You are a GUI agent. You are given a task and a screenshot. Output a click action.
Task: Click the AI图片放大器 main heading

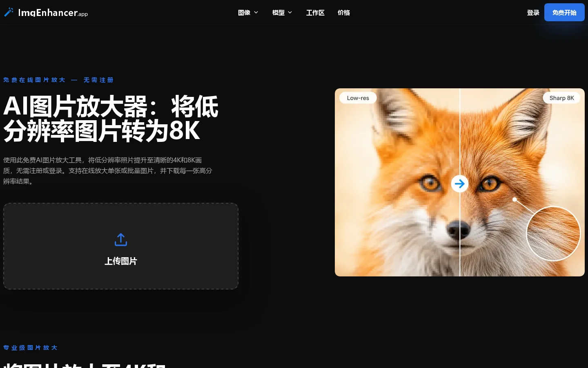pyautogui.click(x=111, y=119)
